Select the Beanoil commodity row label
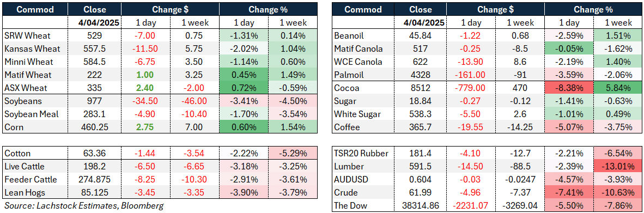644x213 pixels. (x=364, y=35)
